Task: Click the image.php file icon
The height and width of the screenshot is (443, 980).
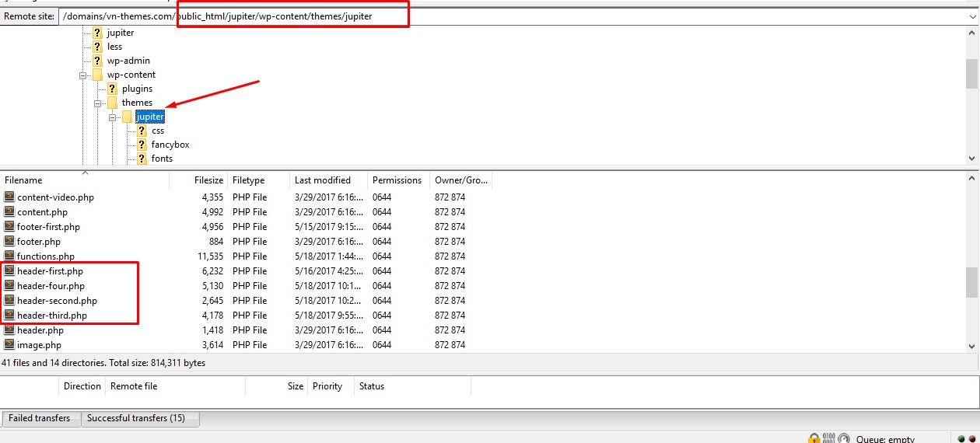Action: 9,345
